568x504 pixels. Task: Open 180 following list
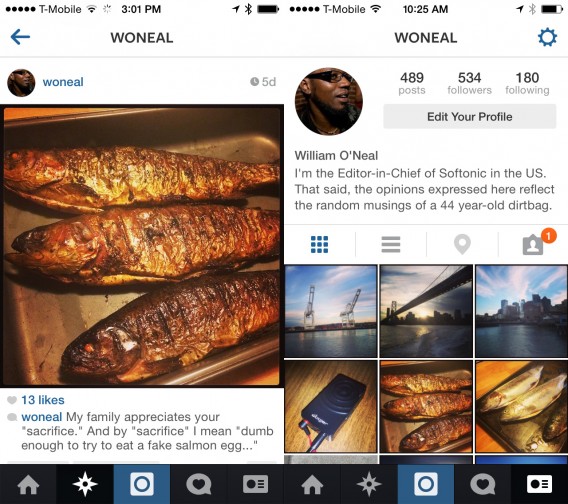(527, 83)
